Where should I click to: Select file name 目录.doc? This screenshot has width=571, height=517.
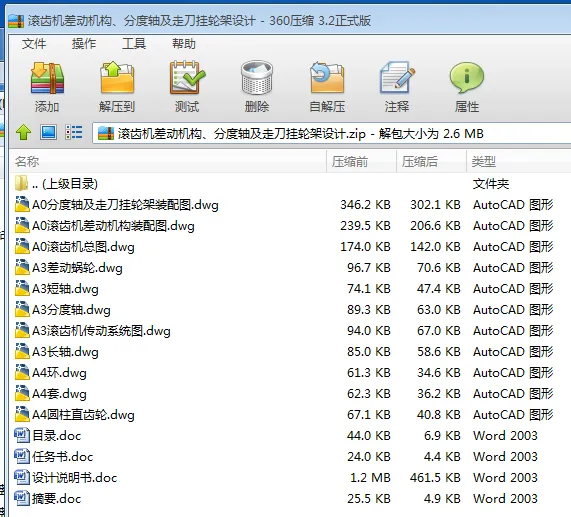pyautogui.click(x=56, y=435)
